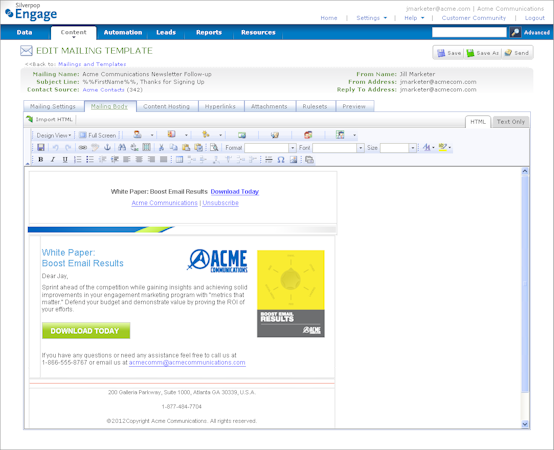The height and width of the screenshot is (450, 554).
Task: Click the editor save disk icon
Action: click(x=41, y=147)
